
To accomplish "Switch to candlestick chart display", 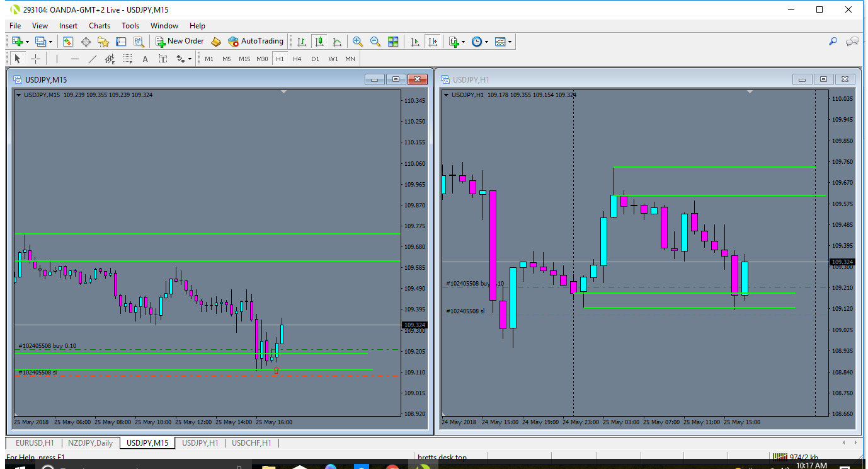I will pos(319,42).
